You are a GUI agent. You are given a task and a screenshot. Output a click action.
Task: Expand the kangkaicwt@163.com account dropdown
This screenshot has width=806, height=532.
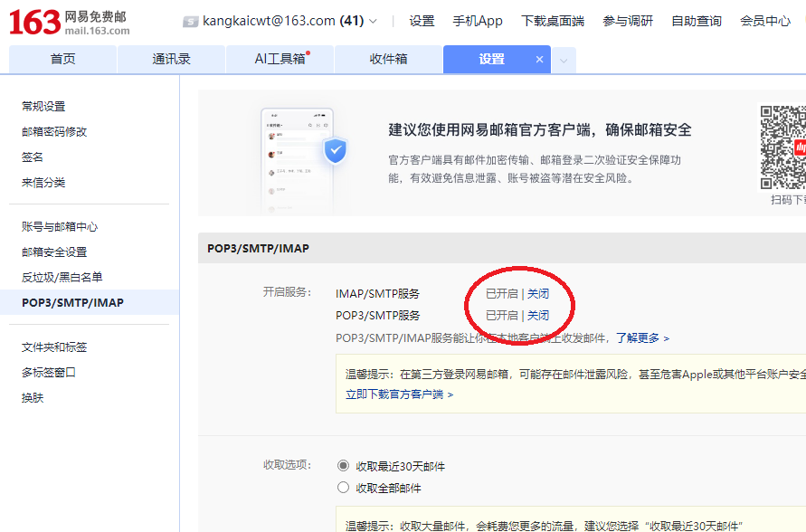pos(373,22)
